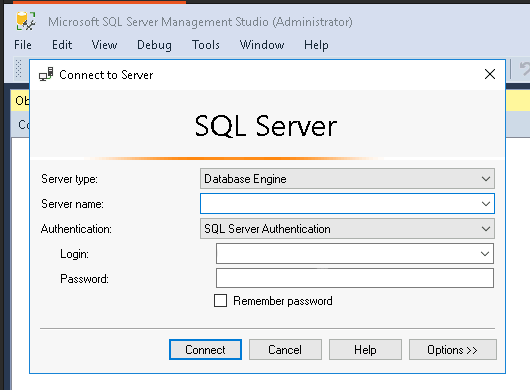Image resolution: width=530 pixels, height=390 pixels.
Task: Click the dialog Help button
Action: (x=365, y=349)
